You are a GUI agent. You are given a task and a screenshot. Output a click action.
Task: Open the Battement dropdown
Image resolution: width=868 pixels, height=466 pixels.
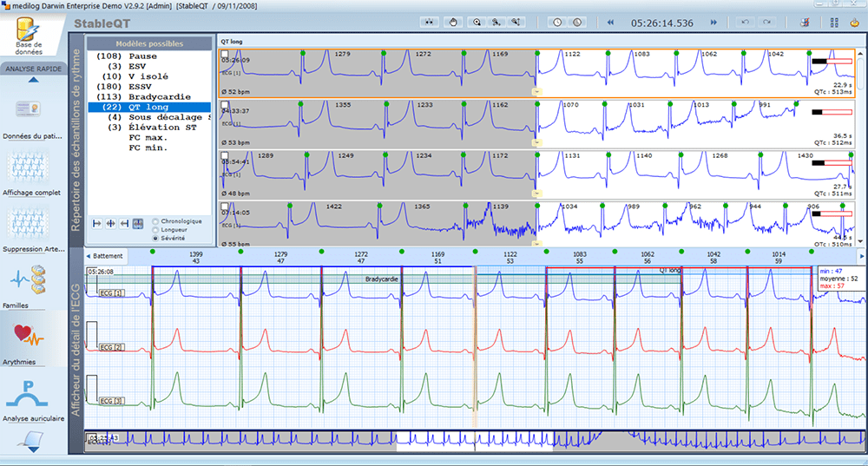click(106, 257)
